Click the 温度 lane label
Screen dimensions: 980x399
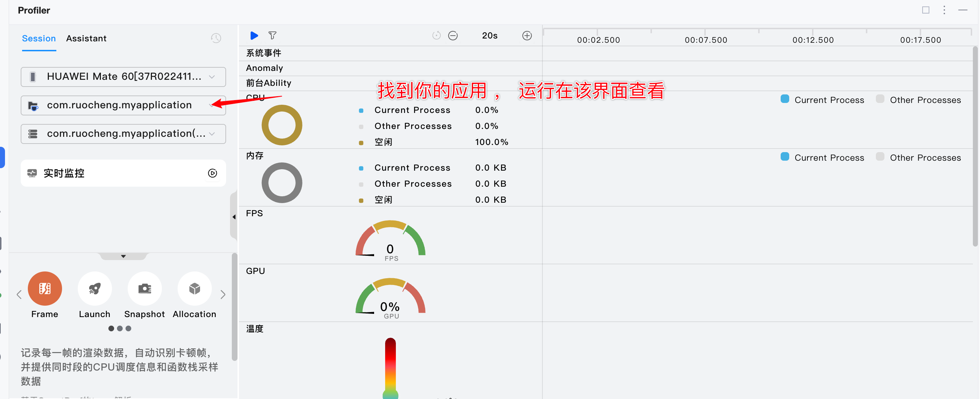click(x=255, y=329)
